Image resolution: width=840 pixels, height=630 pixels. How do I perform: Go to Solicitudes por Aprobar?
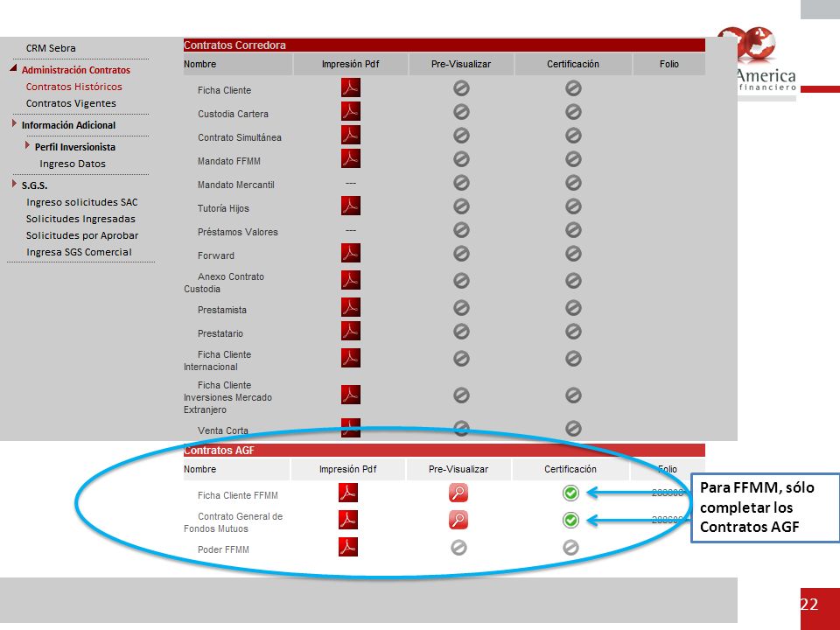tap(82, 235)
